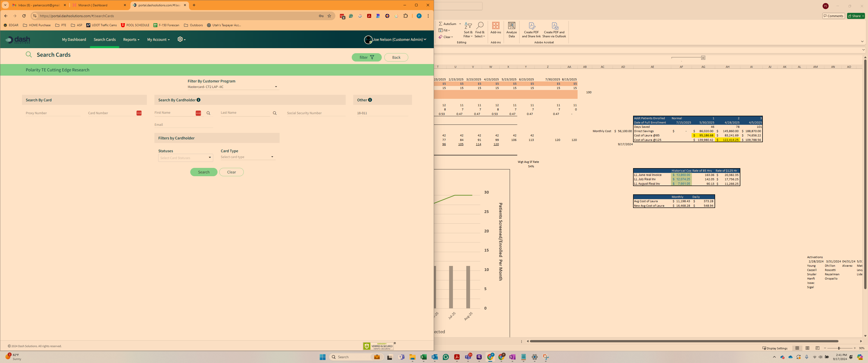Click the Clear button in search form
Viewport: 868px width, 363px height.
(x=231, y=172)
